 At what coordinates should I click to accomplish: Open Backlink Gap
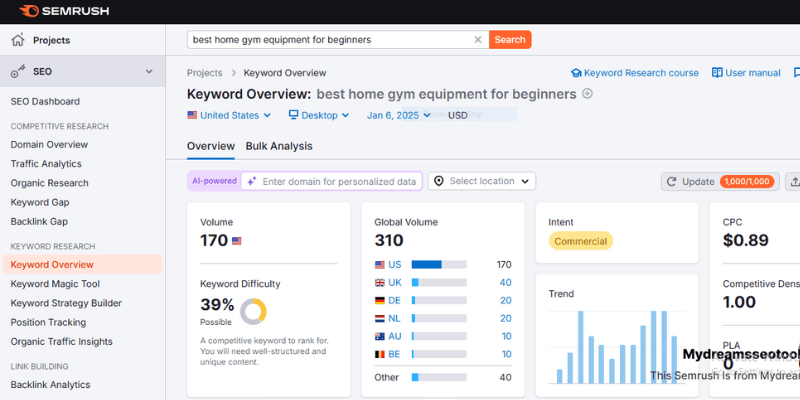tap(39, 221)
